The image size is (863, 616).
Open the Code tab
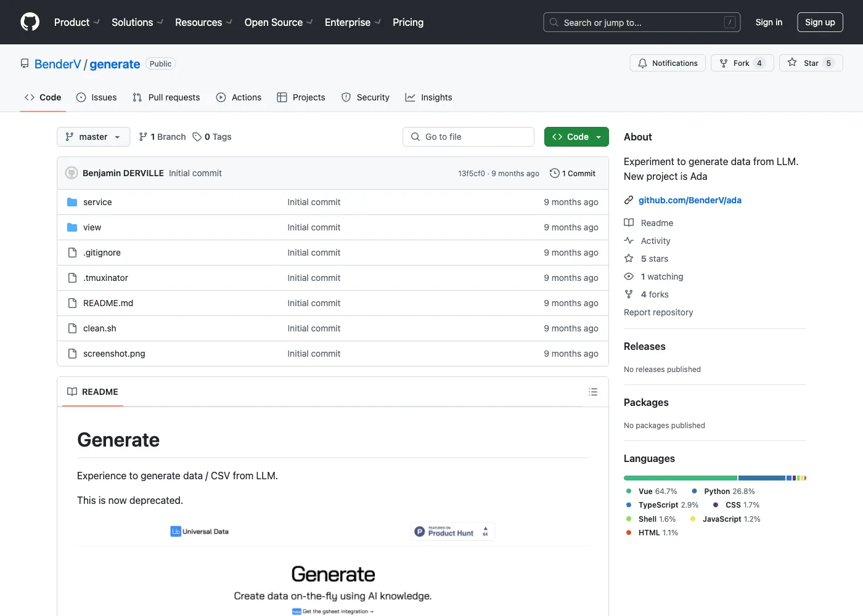point(43,97)
